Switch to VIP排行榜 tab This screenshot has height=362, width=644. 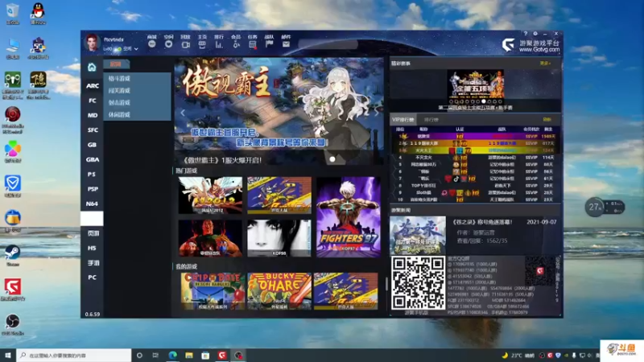tap(403, 120)
